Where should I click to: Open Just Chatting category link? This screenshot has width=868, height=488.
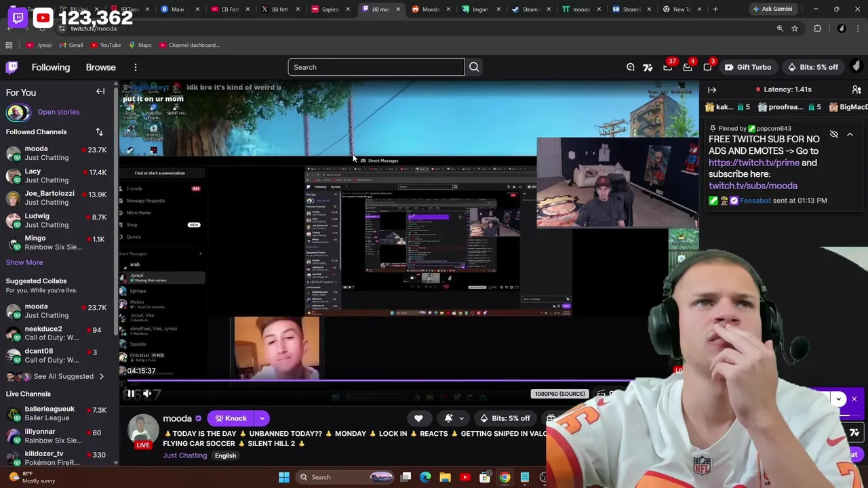(x=184, y=455)
